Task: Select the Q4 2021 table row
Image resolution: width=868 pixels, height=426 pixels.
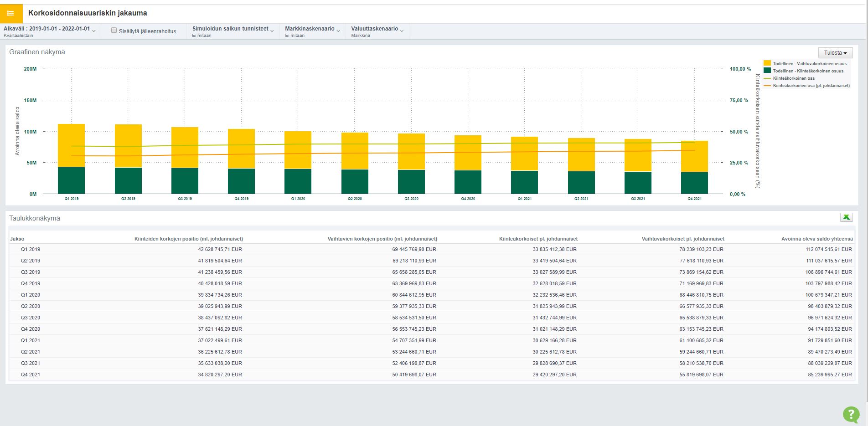Action: [x=30, y=375]
